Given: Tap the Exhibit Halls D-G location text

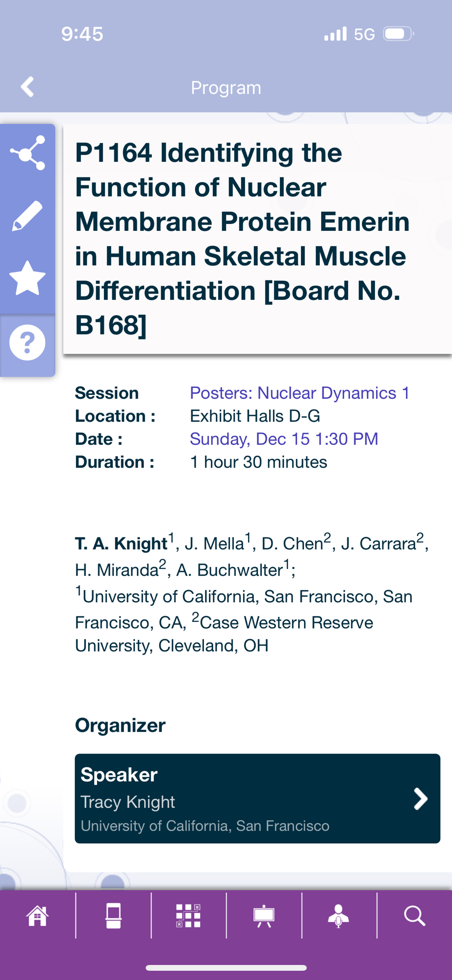Looking at the screenshot, I should 255,416.
